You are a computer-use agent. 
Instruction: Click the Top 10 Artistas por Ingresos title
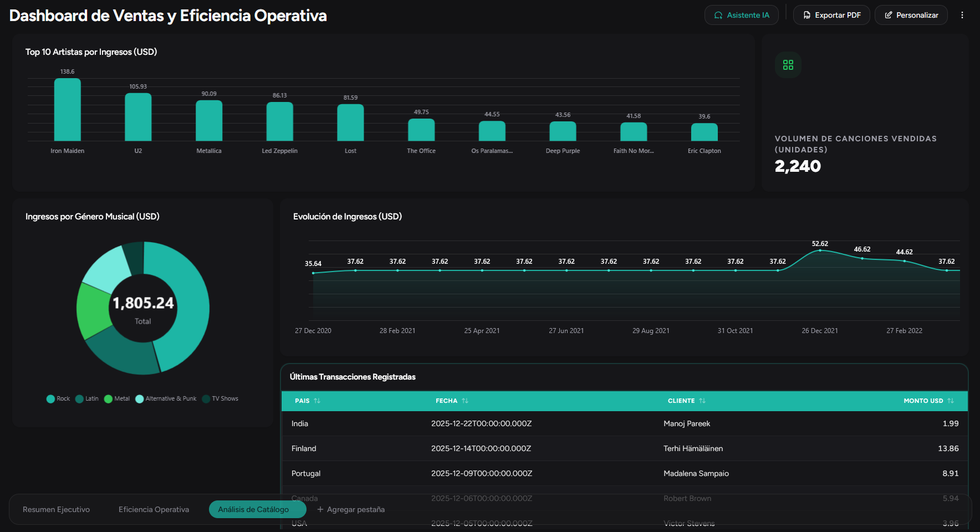pos(91,52)
